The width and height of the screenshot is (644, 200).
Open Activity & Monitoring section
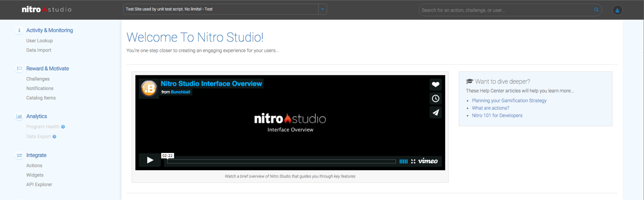click(50, 30)
